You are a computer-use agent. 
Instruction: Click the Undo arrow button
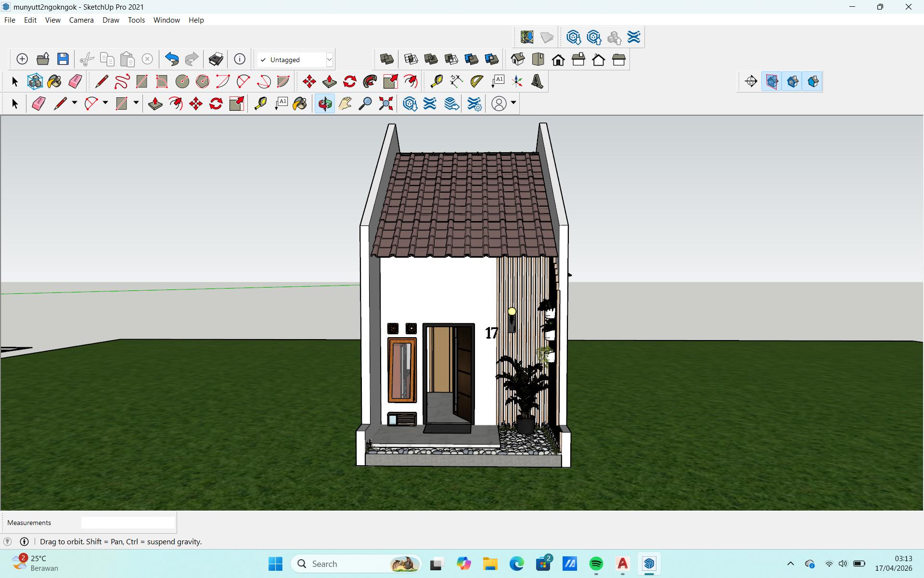(x=171, y=59)
